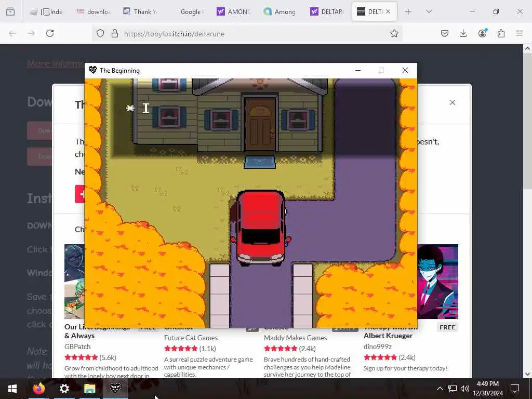Image resolution: width=532 pixels, height=399 pixels.
Task: Minimize The Beginning game window
Action: [x=357, y=70]
